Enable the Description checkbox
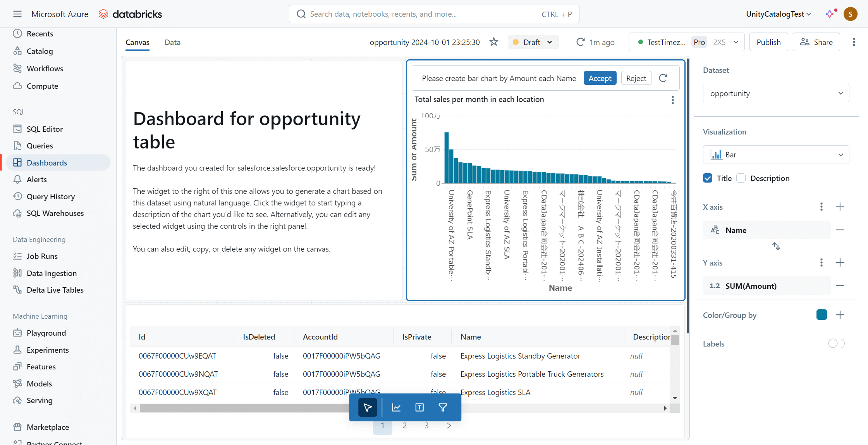Screen dimensions: 868x445 point(741,178)
